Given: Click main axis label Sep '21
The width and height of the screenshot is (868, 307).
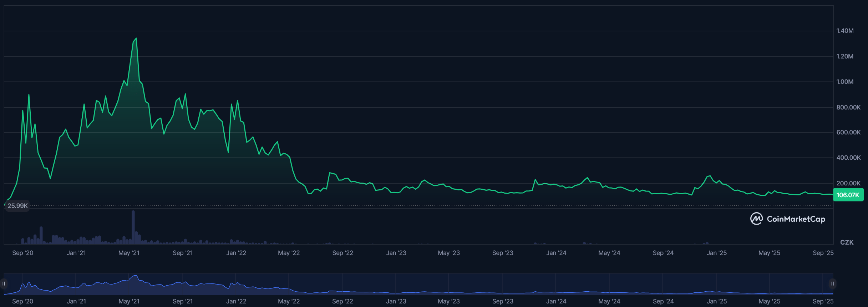Looking at the screenshot, I should (183, 253).
